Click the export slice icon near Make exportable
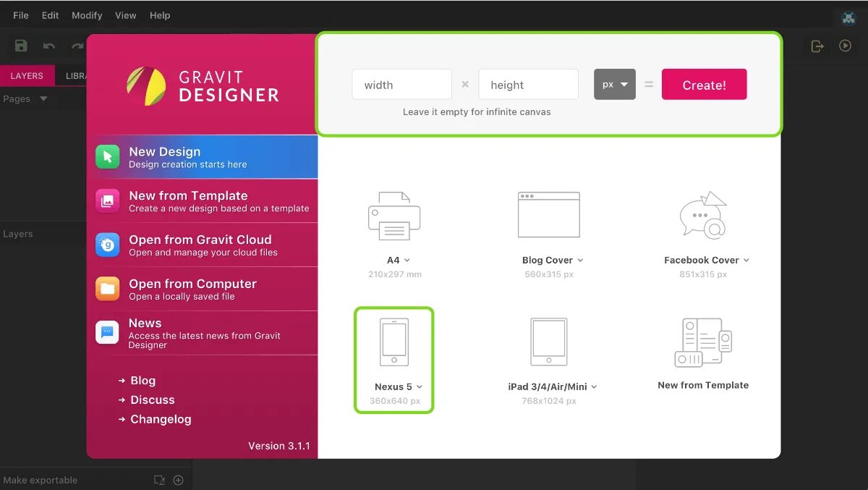 pyautogui.click(x=160, y=480)
